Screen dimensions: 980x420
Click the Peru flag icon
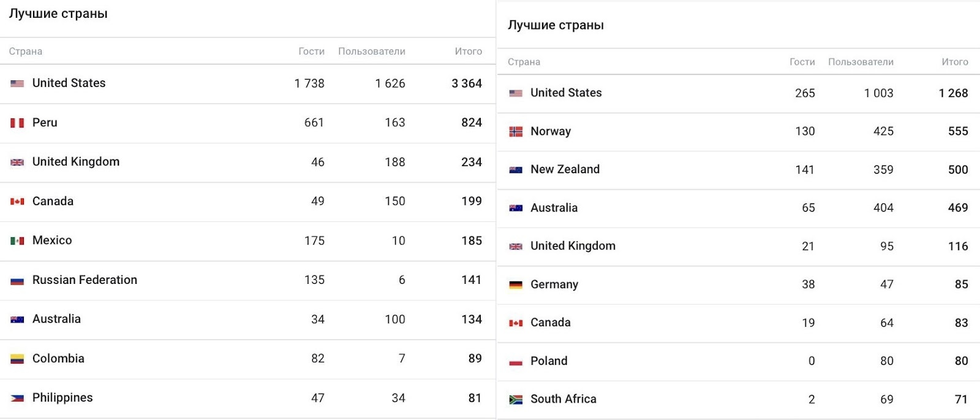[17, 123]
